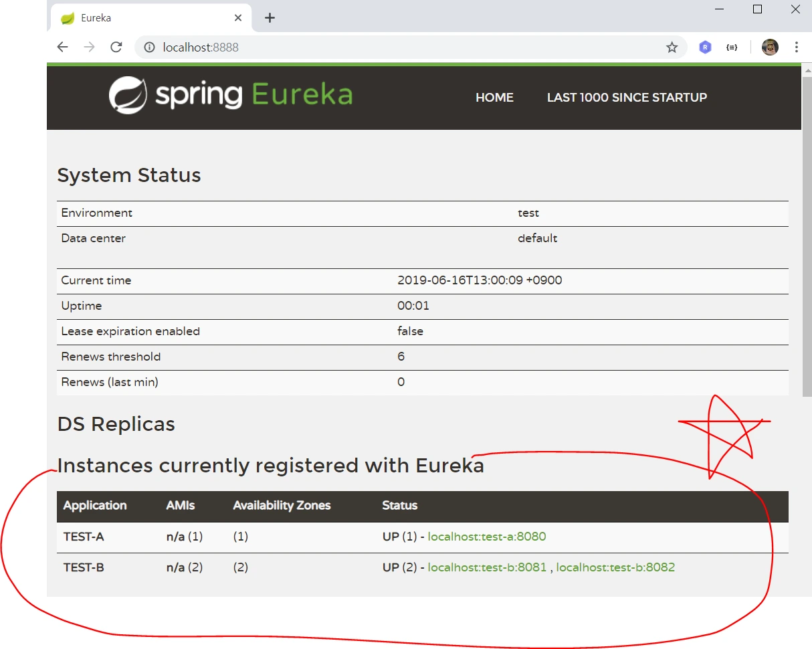
Task: Click the Data center row label
Action: click(x=94, y=239)
